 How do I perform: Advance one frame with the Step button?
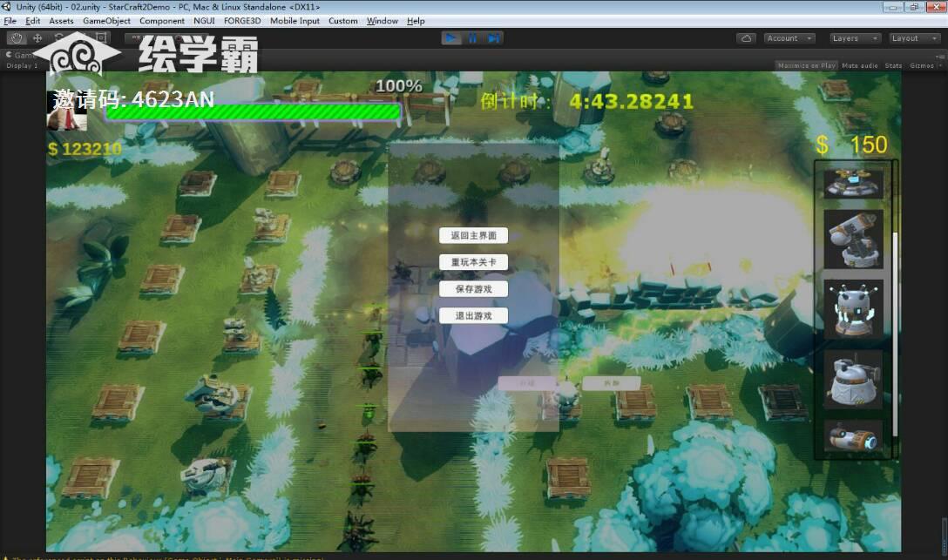click(494, 38)
